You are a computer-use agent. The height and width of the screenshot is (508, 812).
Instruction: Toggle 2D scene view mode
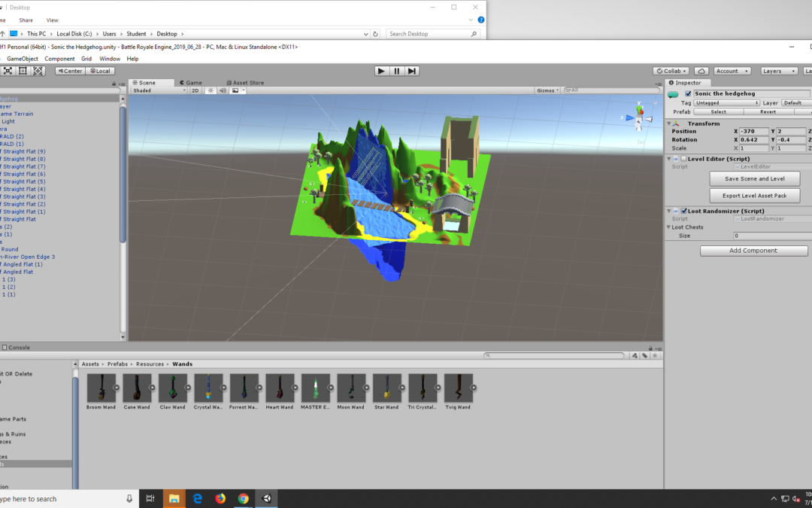point(195,90)
